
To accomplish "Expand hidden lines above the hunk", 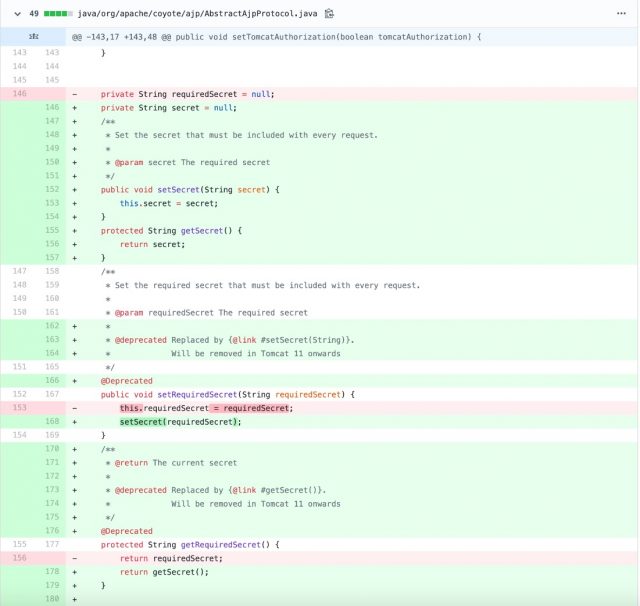I will pos(32,37).
